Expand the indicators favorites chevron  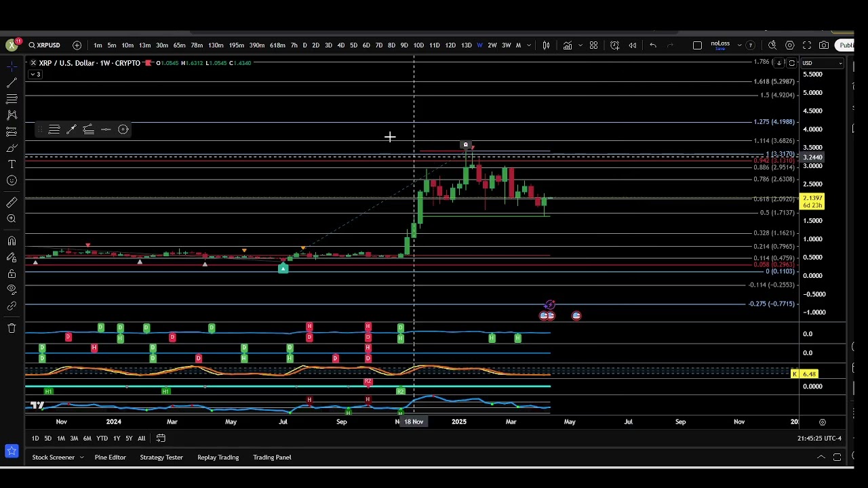(580, 45)
